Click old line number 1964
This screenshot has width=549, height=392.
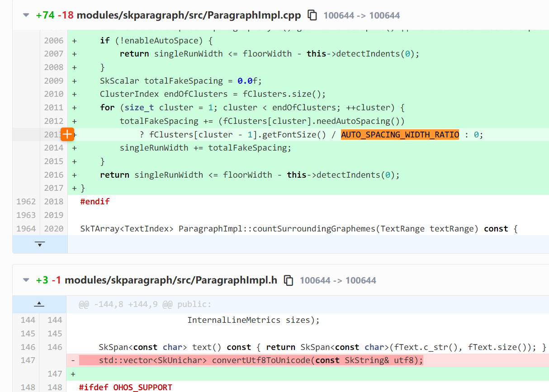tap(26, 229)
